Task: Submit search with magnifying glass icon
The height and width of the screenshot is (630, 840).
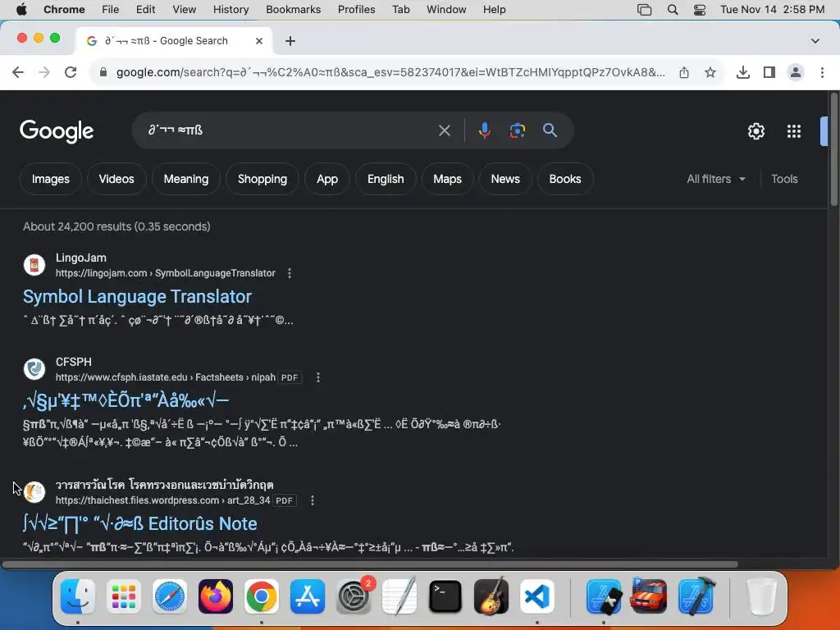Action: tap(550, 130)
